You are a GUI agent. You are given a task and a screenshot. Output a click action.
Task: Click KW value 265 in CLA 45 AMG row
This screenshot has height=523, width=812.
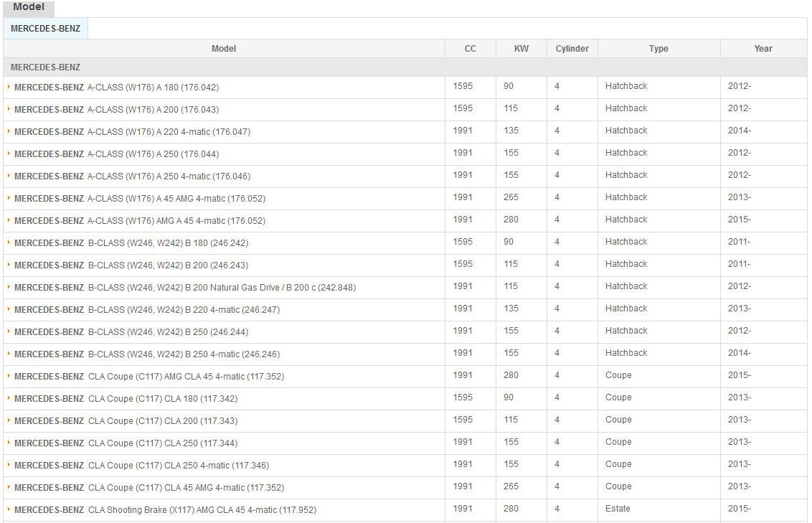511,486
